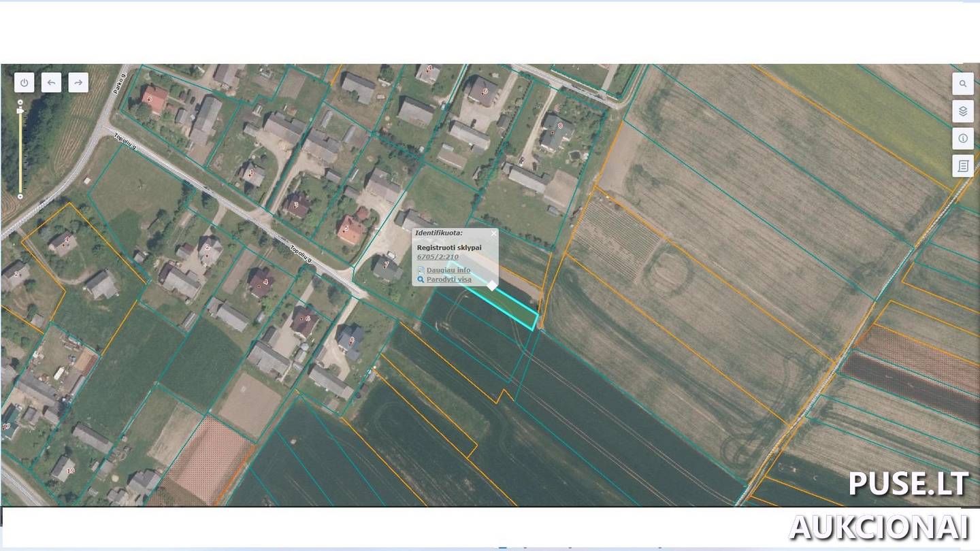980x551 pixels.
Task: Click the magnifier icon beside Parodyti visą
Action: [x=421, y=280]
